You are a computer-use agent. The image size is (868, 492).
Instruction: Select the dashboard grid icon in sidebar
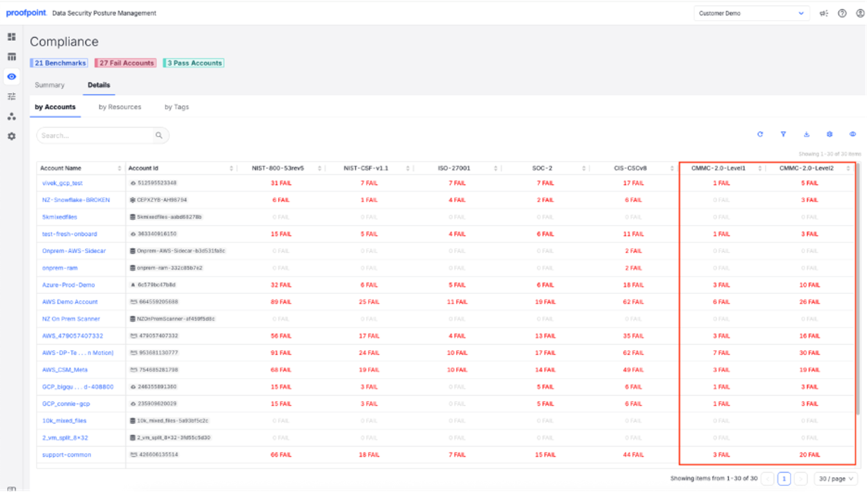[11, 35]
